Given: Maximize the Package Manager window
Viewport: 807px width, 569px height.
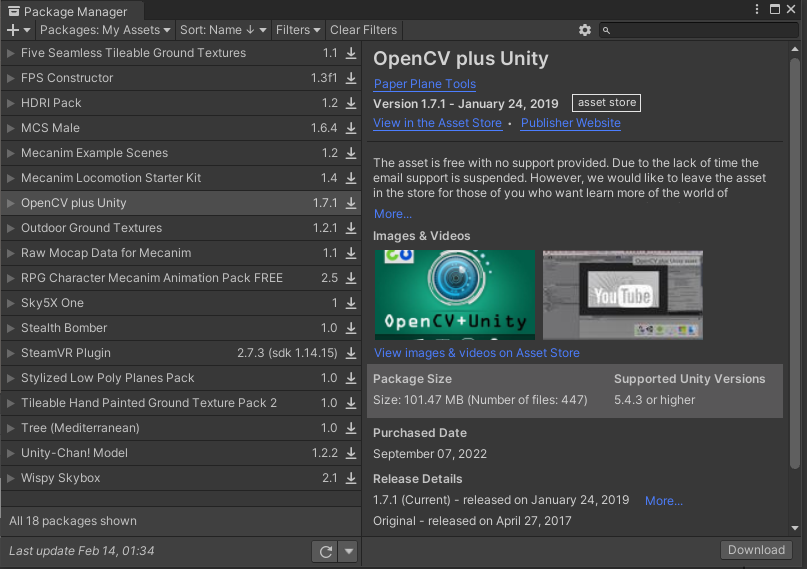Looking at the screenshot, I should pos(775,9).
